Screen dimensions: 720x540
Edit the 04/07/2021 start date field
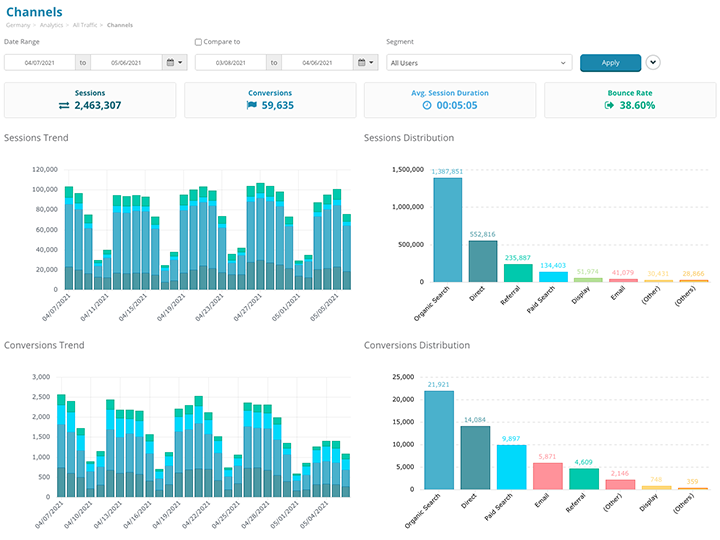[x=39, y=62]
